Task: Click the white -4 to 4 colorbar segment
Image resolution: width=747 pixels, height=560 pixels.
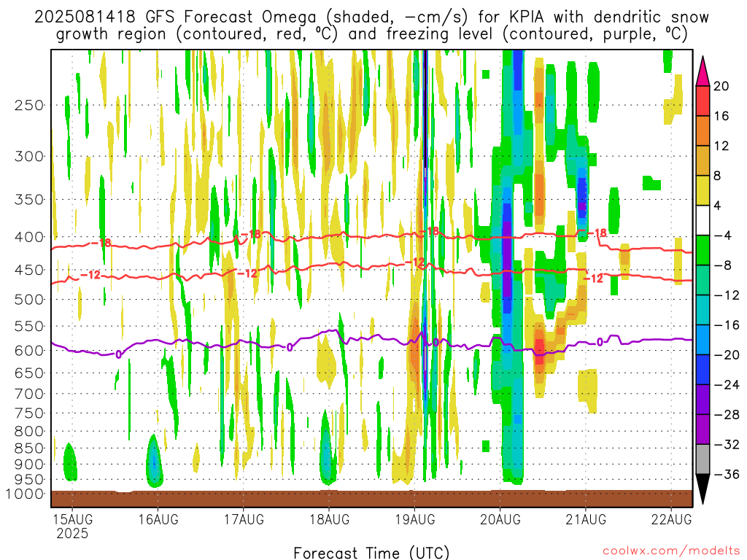Action: click(x=703, y=220)
